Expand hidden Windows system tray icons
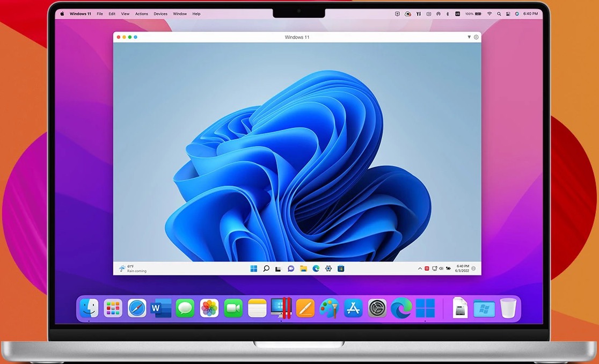The width and height of the screenshot is (599, 364). (x=420, y=268)
